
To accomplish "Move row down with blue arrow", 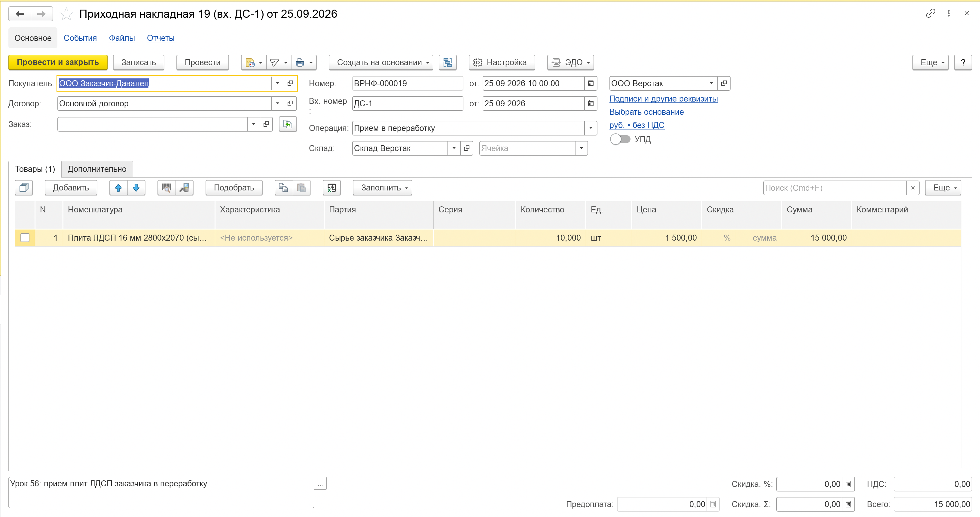I will [x=136, y=187].
